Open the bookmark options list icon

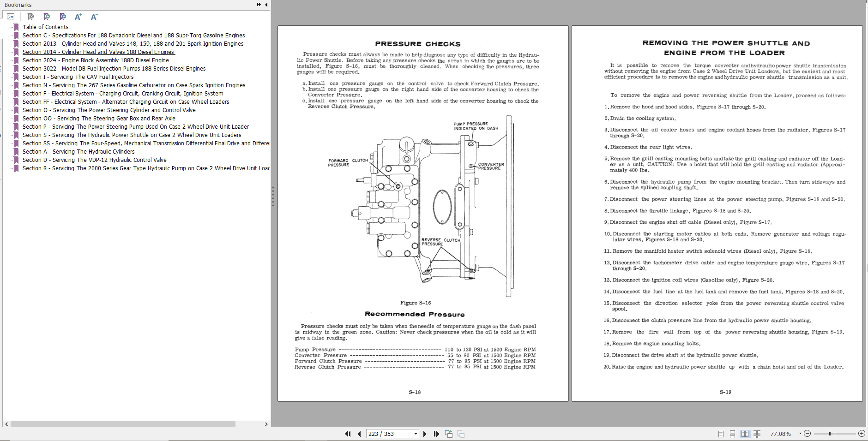point(11,16)
